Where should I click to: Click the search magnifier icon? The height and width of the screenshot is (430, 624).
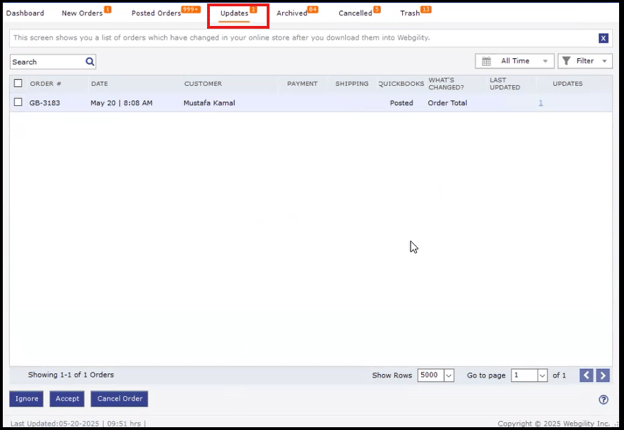tap(90, 62)
